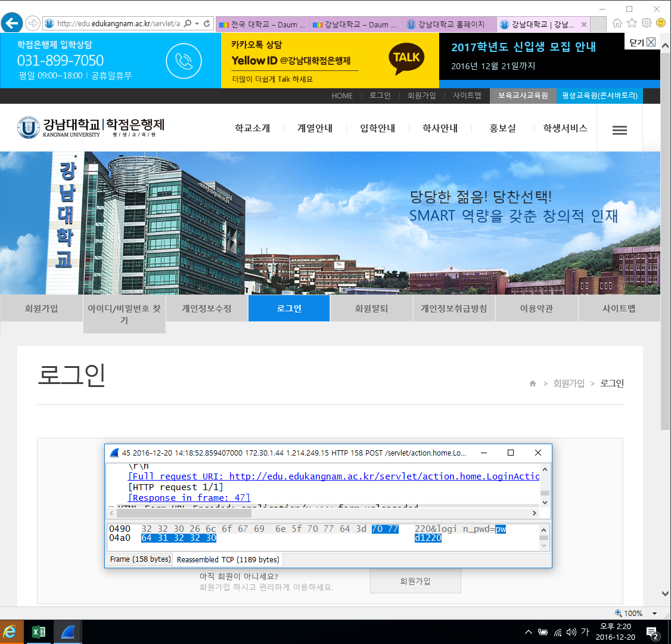Click 회원가입 in the breadcrumb trail
671x644 pixels.
[569, 383]
